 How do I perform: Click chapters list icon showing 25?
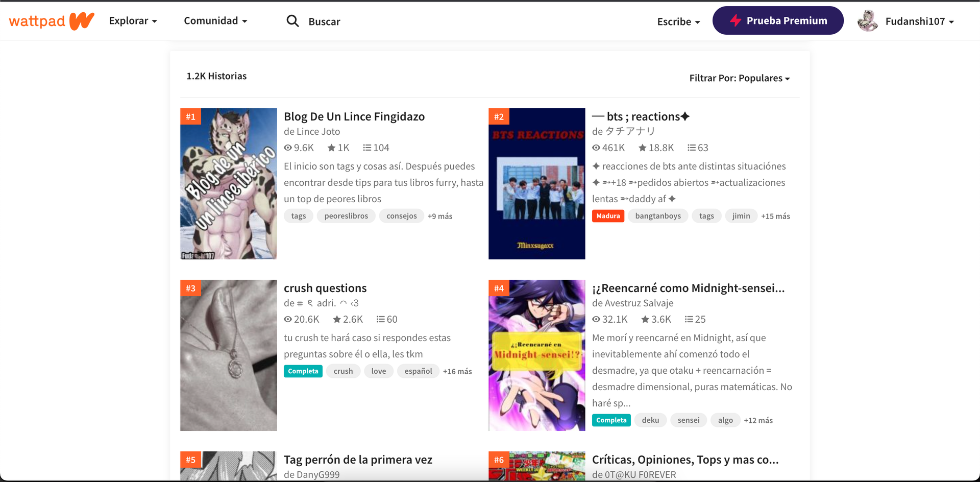click(x=689, y=319)
